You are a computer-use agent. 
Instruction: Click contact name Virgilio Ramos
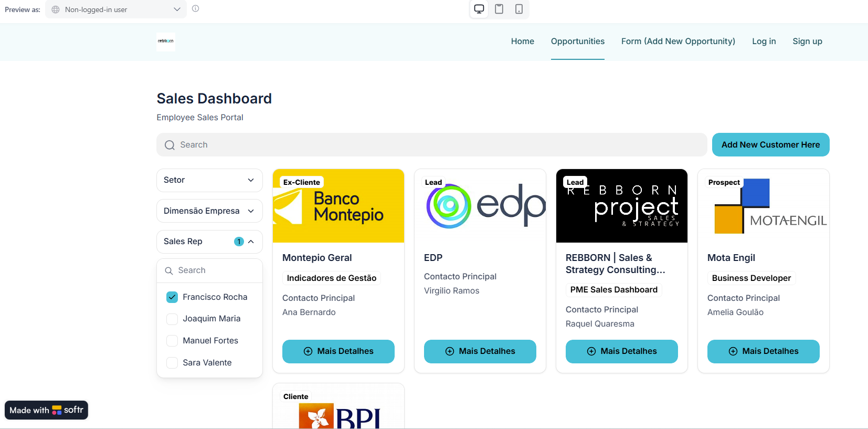point(452,291)
